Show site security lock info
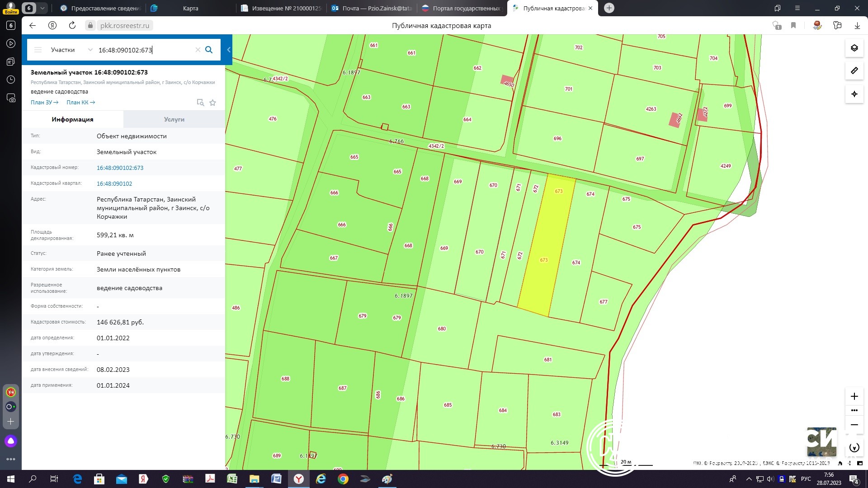Image resolution: width=868 pixels, height=488 pixels. coord(90,25)
